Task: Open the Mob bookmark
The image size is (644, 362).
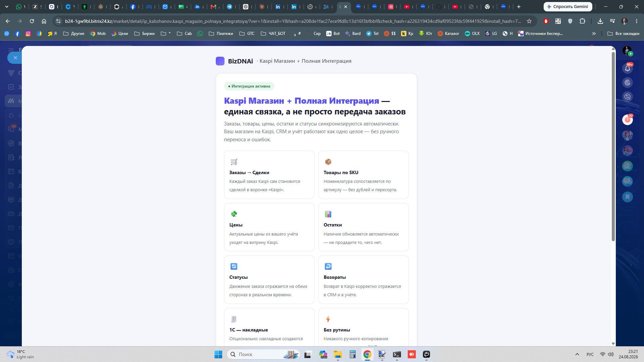Action: (98, 34)
